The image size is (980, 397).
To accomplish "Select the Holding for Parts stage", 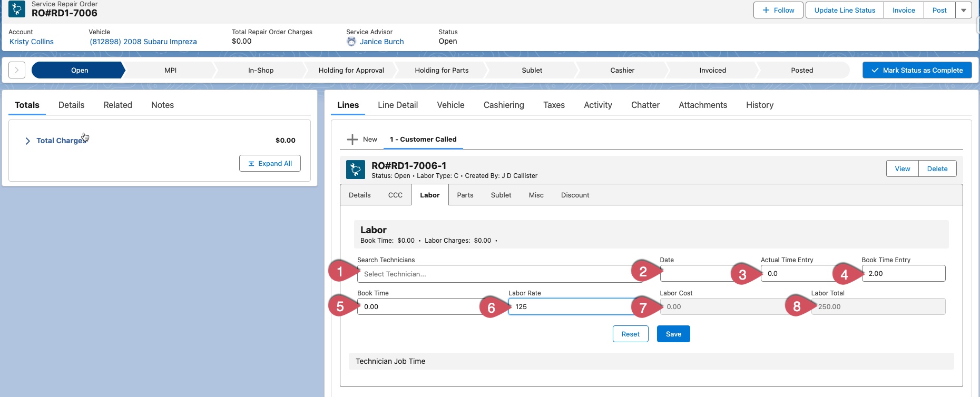I will 442,70.
